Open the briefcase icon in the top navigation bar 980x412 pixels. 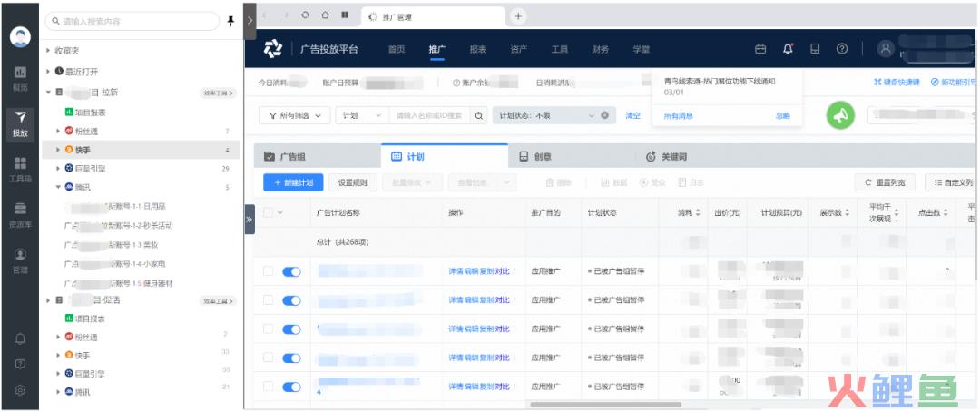coord(760,49)
